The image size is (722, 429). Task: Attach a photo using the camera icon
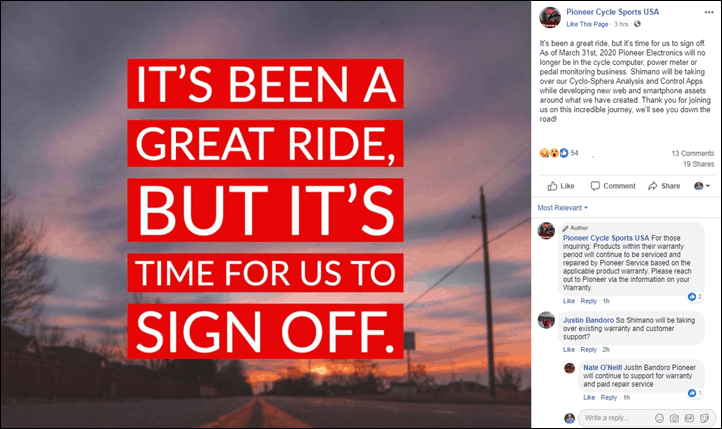(x=674, y=418)
